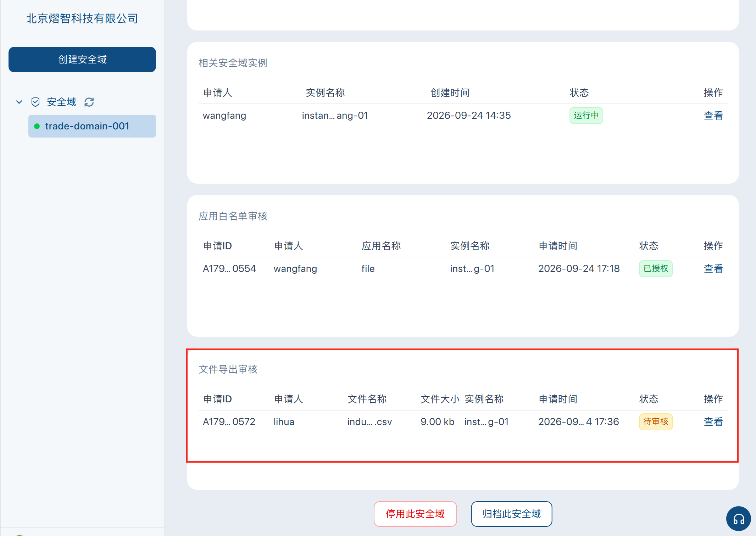
Task: Click the 待审核 status badge
Action: 656,422
